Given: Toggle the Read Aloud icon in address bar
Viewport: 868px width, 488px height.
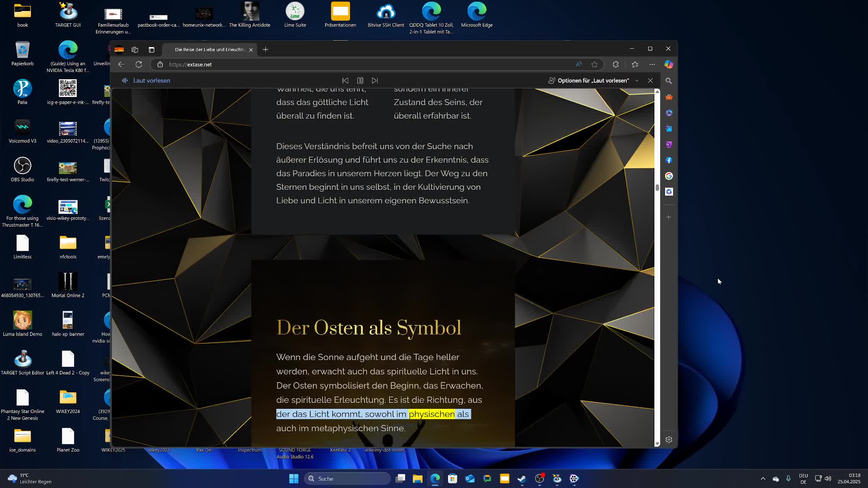Looking at the screenshot, I should [579, 64].
